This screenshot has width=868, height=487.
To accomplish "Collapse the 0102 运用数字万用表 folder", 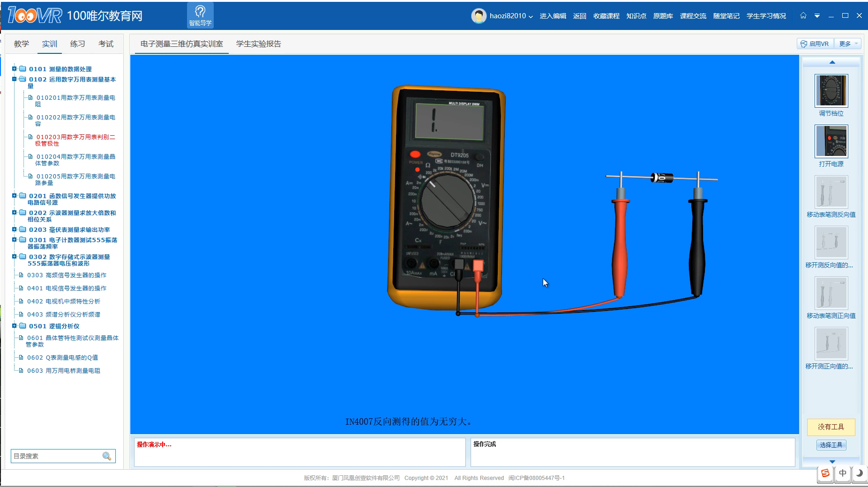I will pos(14,79).
